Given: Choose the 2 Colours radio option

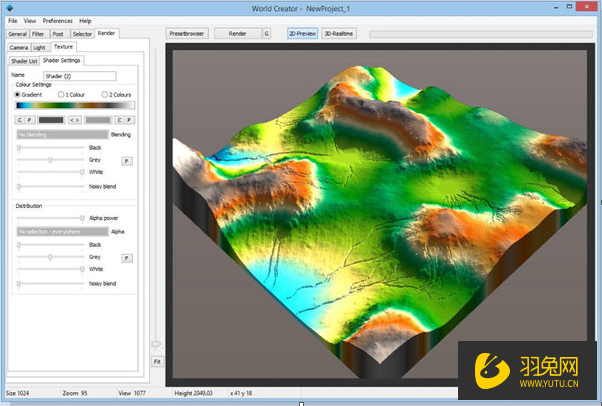Looking at the screenshot, I should (104, 94).
